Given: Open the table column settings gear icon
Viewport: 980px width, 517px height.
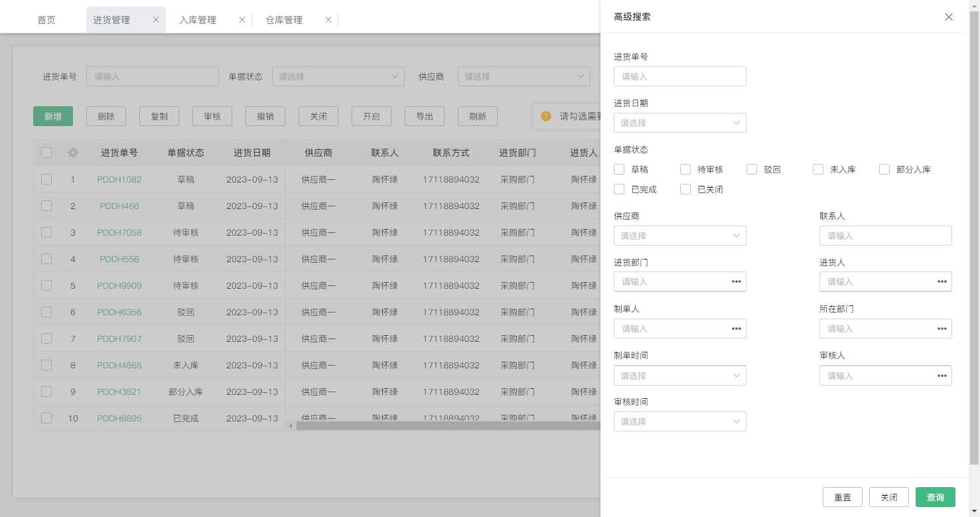Looking at the screenshot, I should (x=73, y=153).
